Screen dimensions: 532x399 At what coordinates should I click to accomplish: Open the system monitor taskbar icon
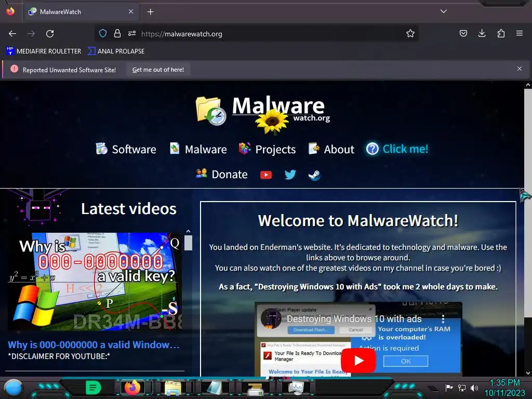tap(296, 388)
